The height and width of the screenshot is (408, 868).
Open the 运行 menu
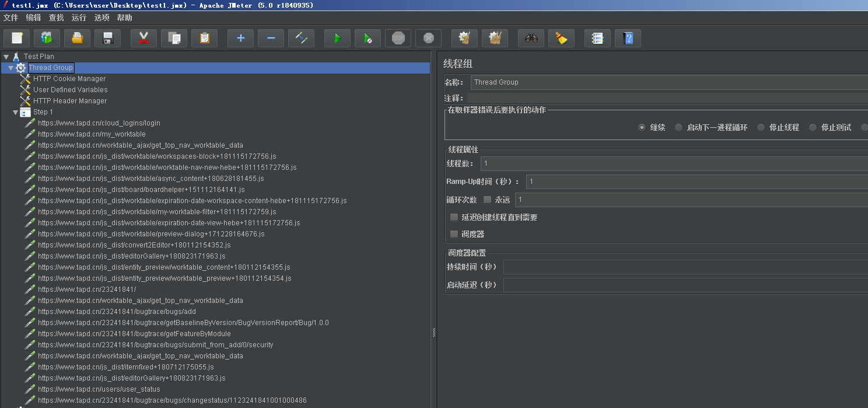click(79, 18)
